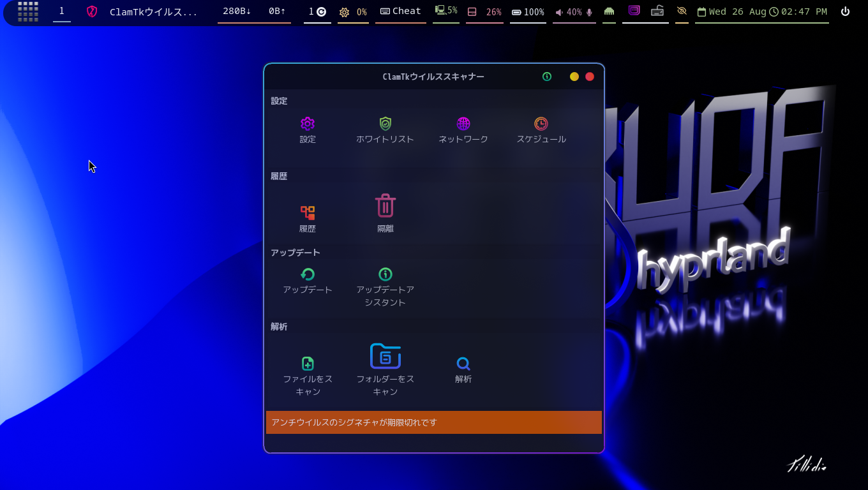
Task: Open the ホワイトリスト (Whitelist) shield icon
Action: click(x=385, y=124)
